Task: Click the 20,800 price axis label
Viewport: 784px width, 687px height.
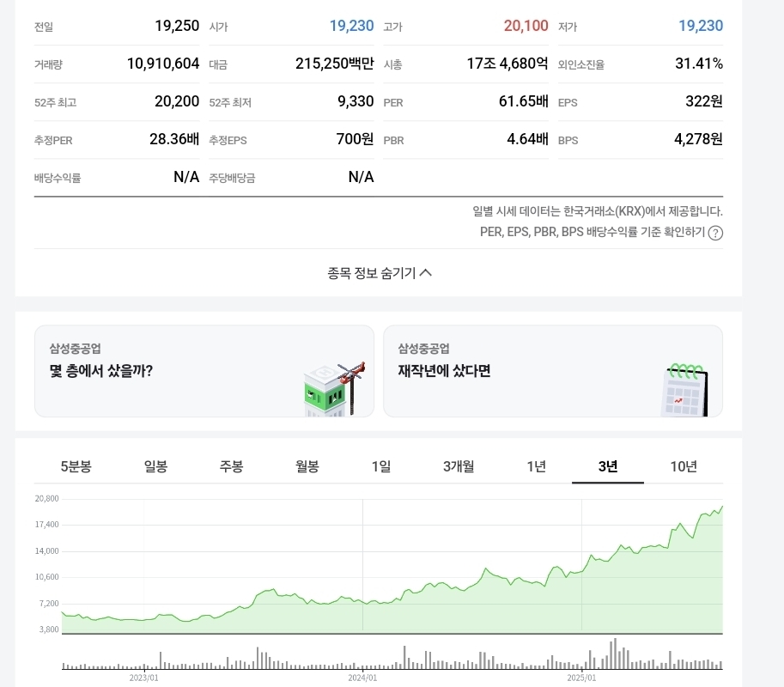Action: point(46,498)
